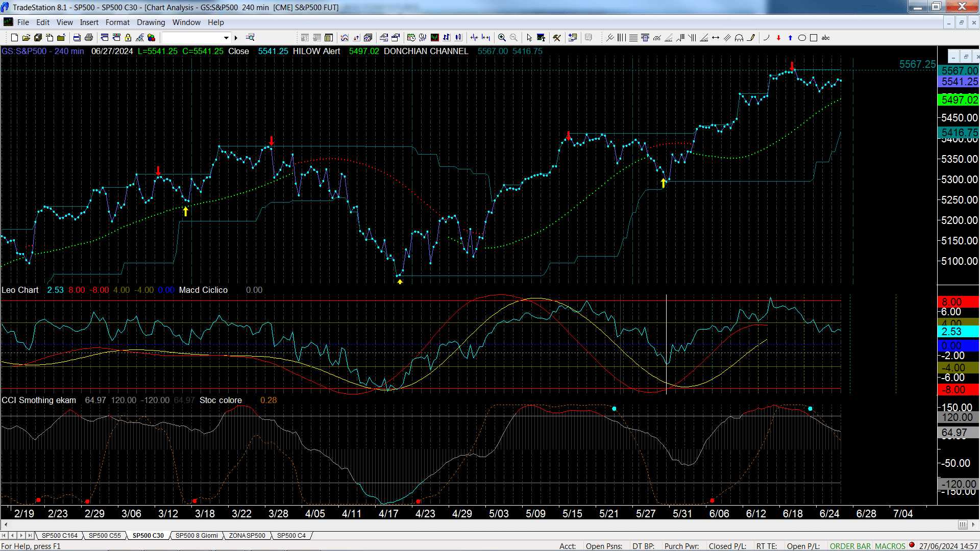Open the File menu

[x=23, y=22]
